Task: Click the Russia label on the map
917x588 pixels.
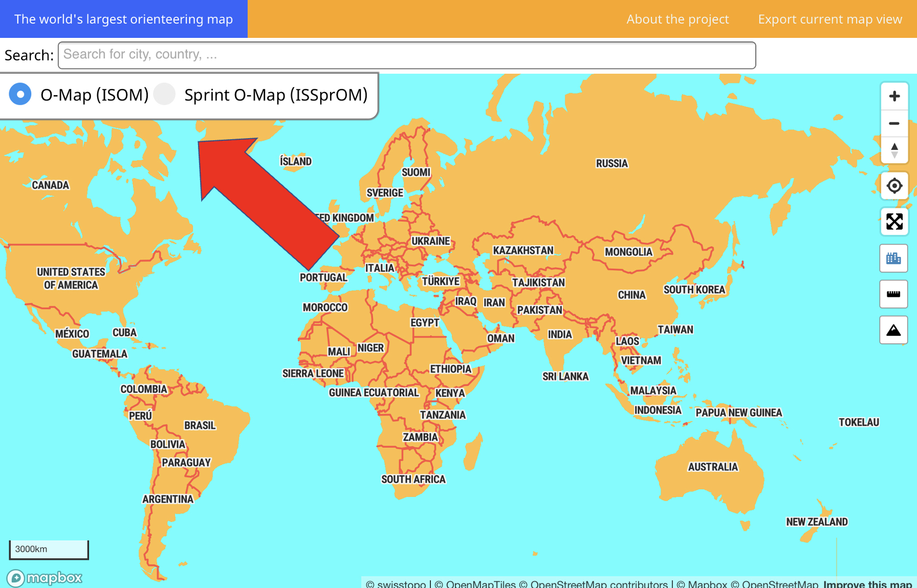Action: [612, 163]
